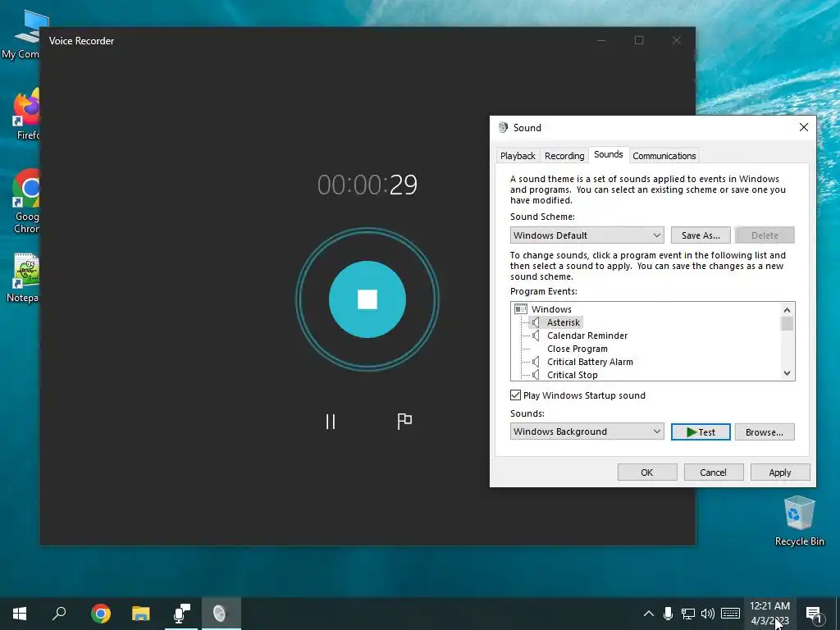Cancel the Sound dialog

pyautogui.click(x=714, y=472)
